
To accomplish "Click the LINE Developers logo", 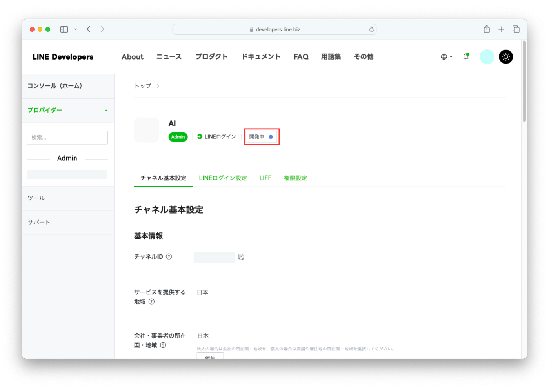I will (63, 57).
